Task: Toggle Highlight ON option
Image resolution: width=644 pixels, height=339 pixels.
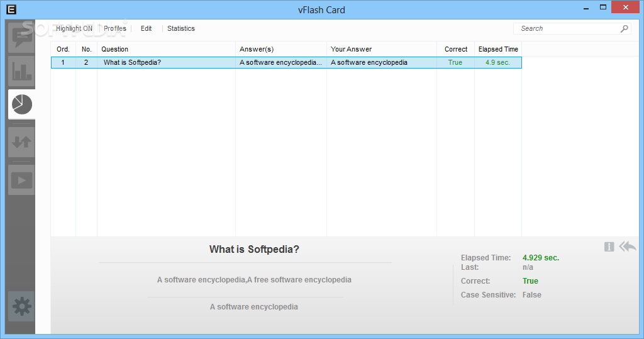Action: tap(74, 28)
